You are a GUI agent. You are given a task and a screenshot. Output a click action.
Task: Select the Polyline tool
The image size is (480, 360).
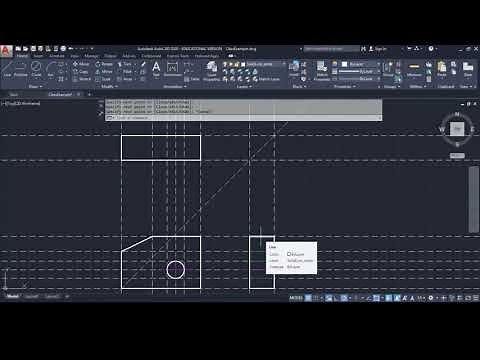click(21, 69)
